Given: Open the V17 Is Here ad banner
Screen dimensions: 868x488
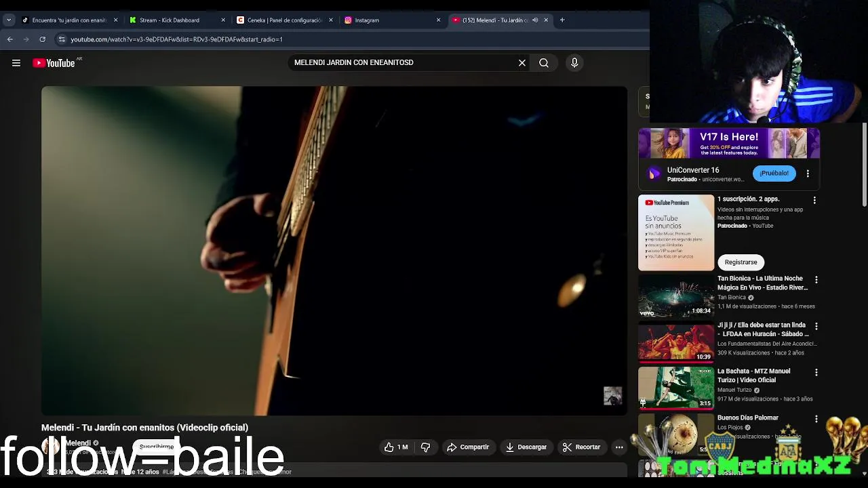Looking at the screenshot, I should point(729,143).
